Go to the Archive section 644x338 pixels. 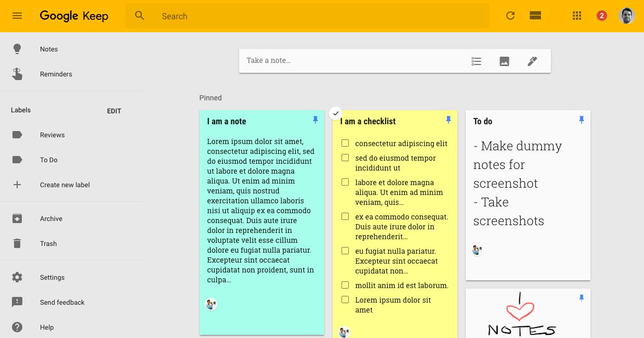click(51, 219)
